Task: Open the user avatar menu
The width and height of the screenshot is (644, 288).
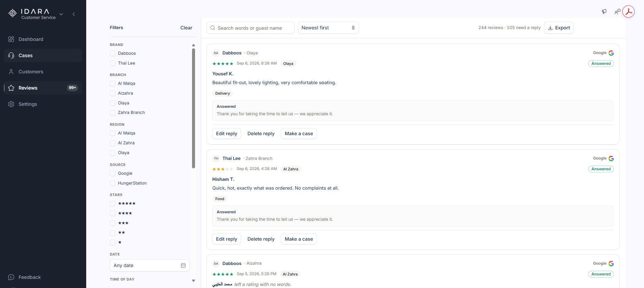Action: click(x=628, y=11)
